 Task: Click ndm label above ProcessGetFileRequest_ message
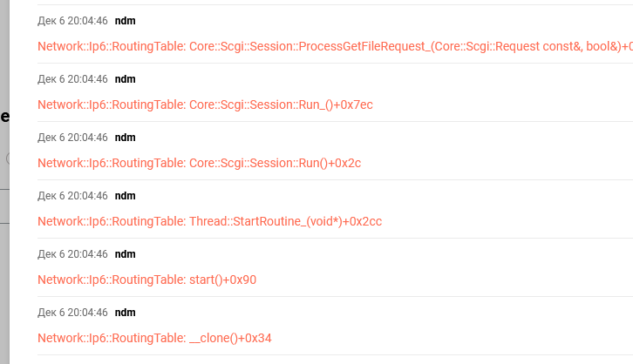[x=125, y=20]
